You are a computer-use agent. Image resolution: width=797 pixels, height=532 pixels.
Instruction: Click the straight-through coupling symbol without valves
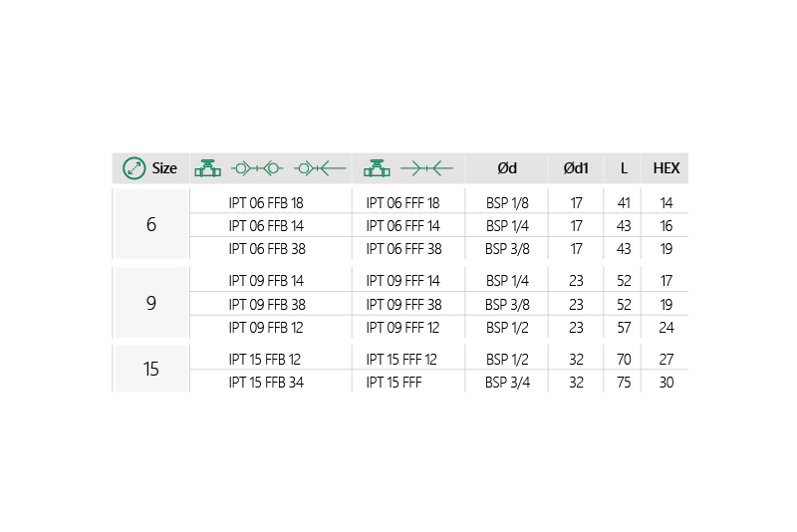[426, 168]
